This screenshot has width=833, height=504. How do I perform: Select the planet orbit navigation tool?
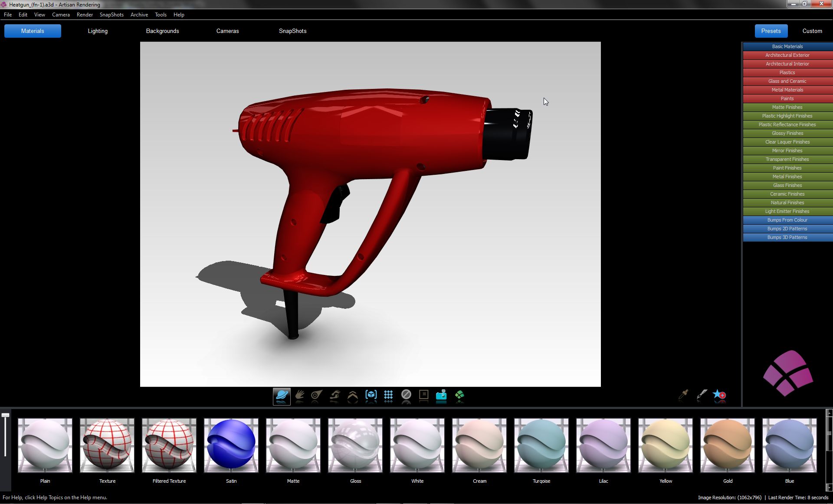tap(282, 396)
